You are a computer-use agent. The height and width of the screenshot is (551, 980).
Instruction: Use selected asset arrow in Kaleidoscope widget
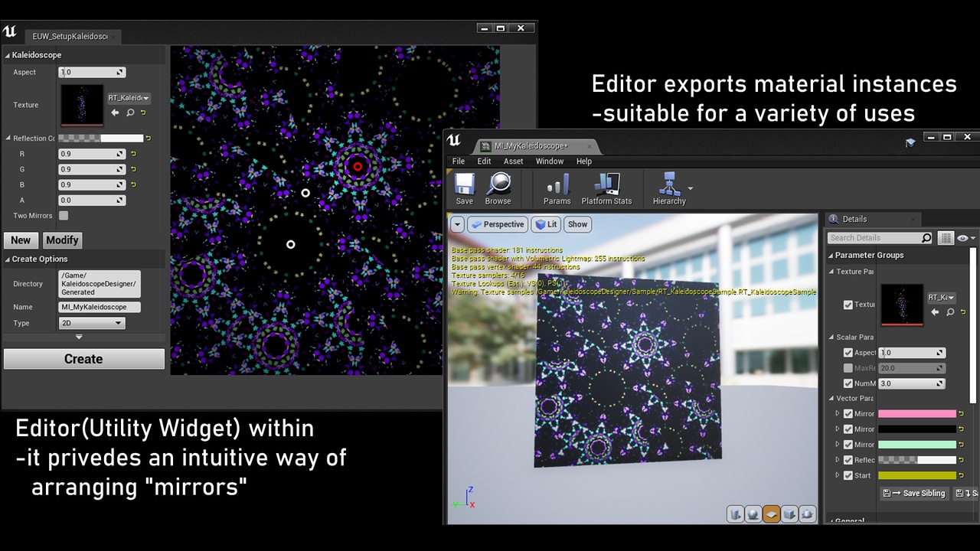(x=115, y=112)
